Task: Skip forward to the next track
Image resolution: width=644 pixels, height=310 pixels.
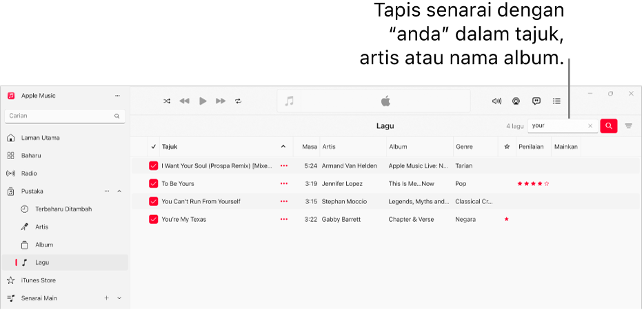Action: 221,101
